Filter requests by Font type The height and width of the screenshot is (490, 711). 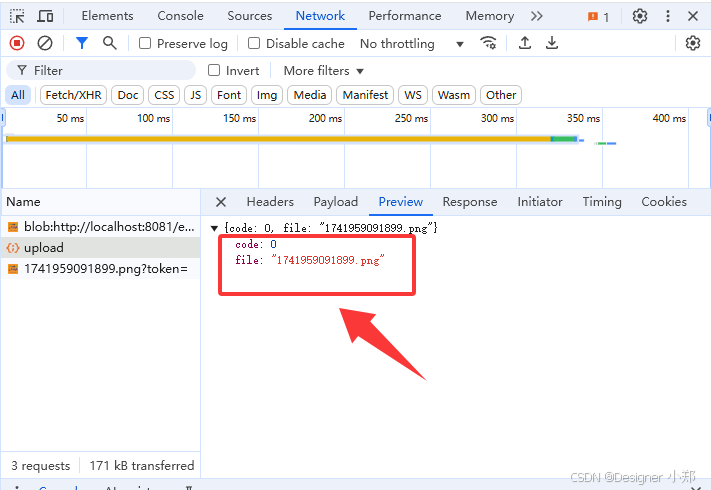coord(229,95)
